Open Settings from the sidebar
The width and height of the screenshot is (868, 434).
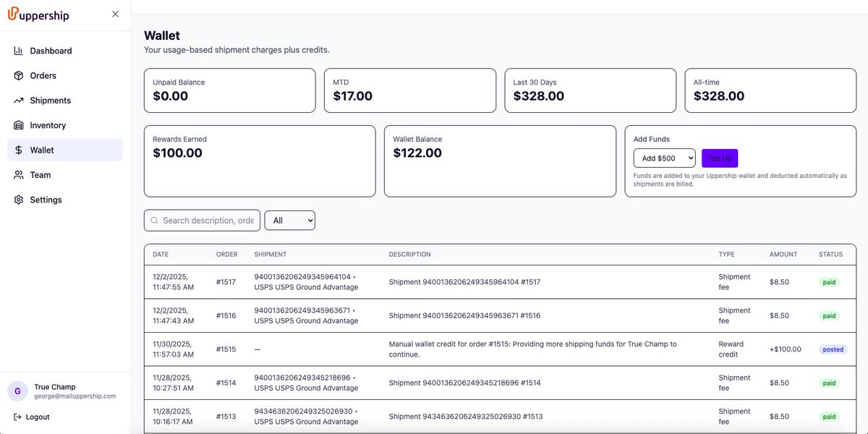[x=65, y=200]
